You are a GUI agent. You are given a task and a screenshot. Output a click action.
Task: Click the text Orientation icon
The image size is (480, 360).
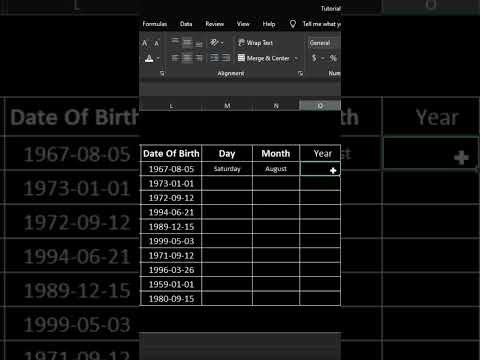point(214,43)
